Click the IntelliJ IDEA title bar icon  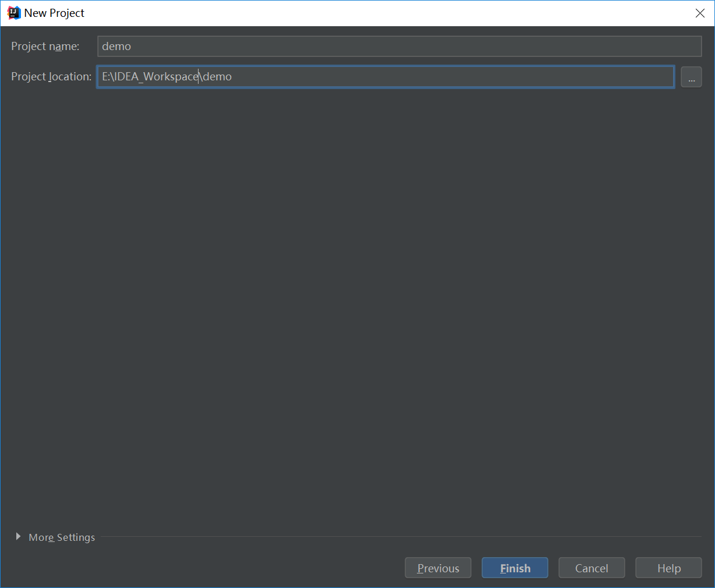click(14, 13)
